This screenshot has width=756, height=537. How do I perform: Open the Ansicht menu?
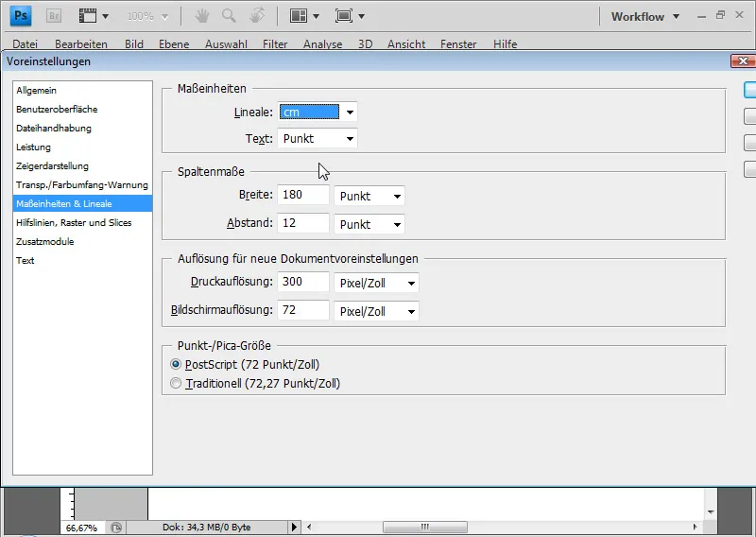coord(406,43)
